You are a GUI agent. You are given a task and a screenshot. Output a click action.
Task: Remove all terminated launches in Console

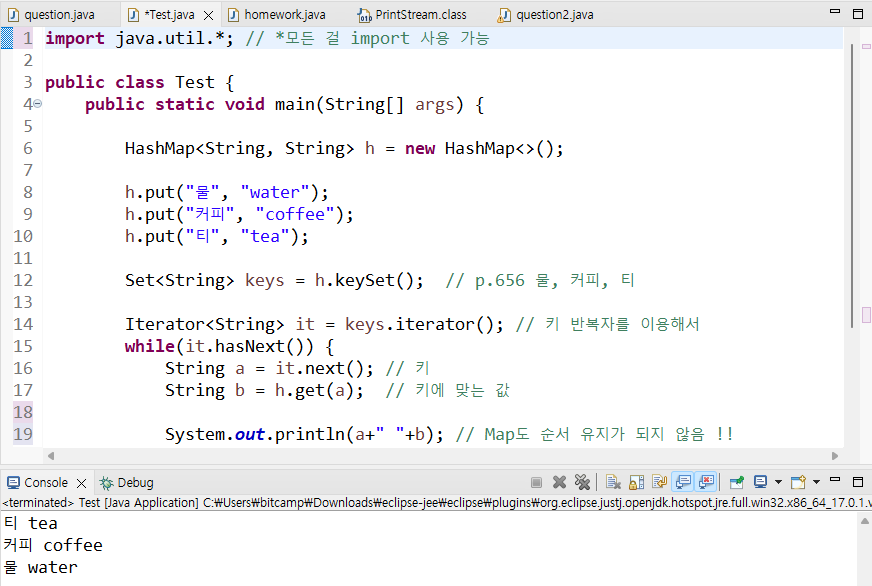click(582, 481)
